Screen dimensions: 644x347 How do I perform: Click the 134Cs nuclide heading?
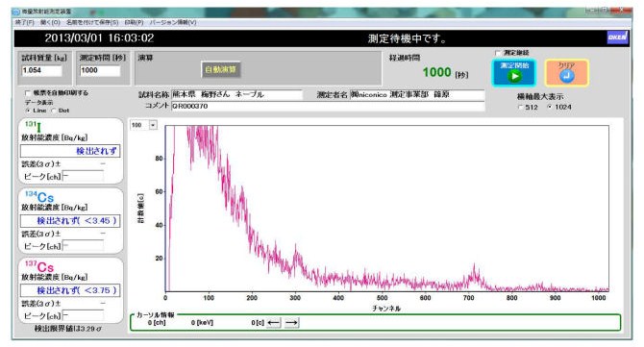(39, 197)
